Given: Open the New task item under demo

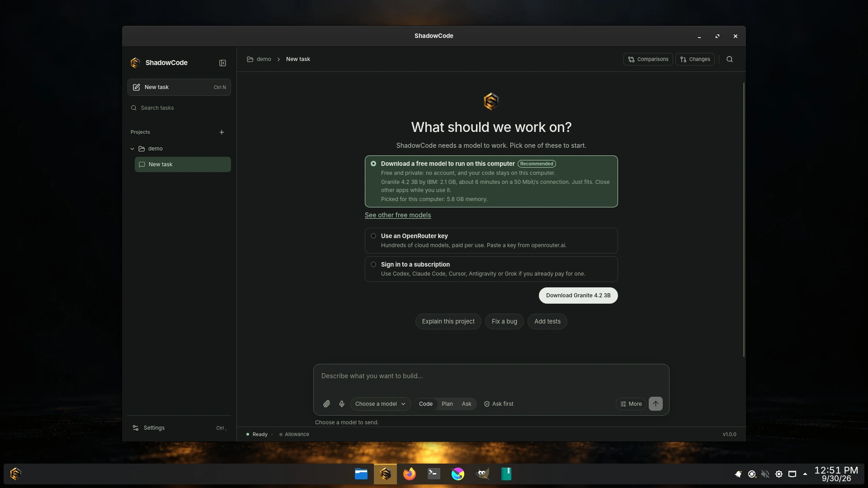Looking at the screenshot, I should click(x=183, y=164).
